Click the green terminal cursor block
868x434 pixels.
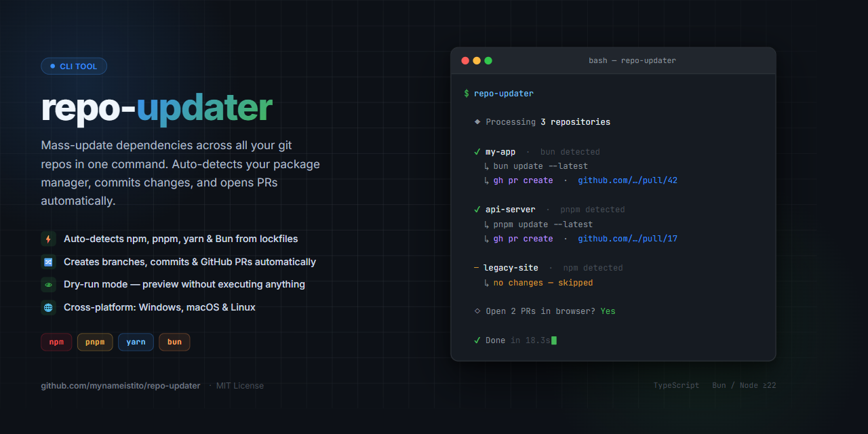coord(554,340)
